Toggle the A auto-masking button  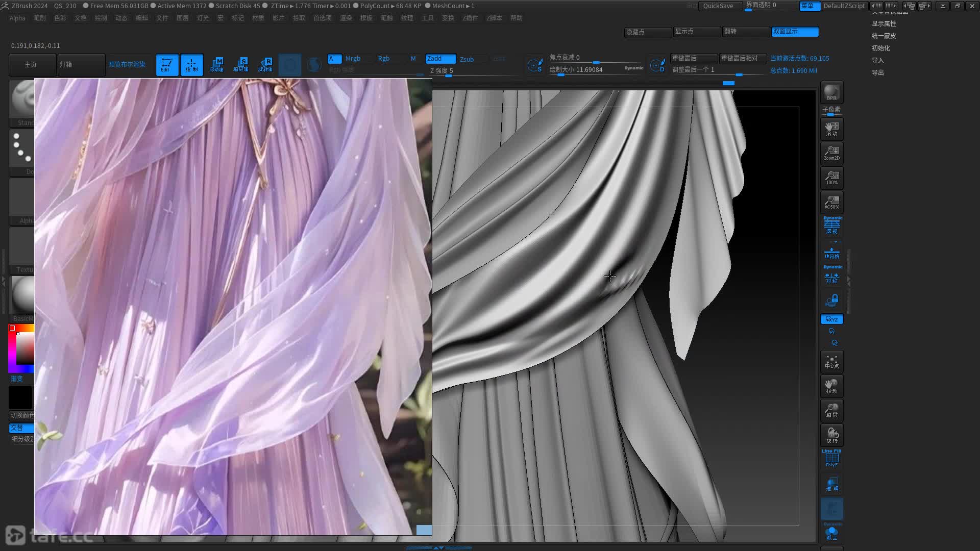point(334,59)
